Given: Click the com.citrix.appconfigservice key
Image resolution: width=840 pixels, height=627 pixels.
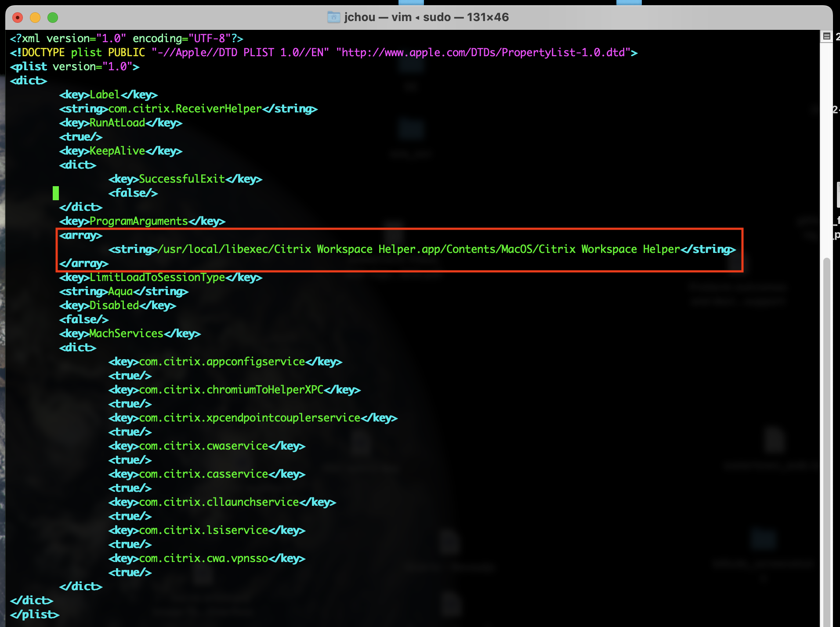Looking at the screenshot, I should 225,362.
